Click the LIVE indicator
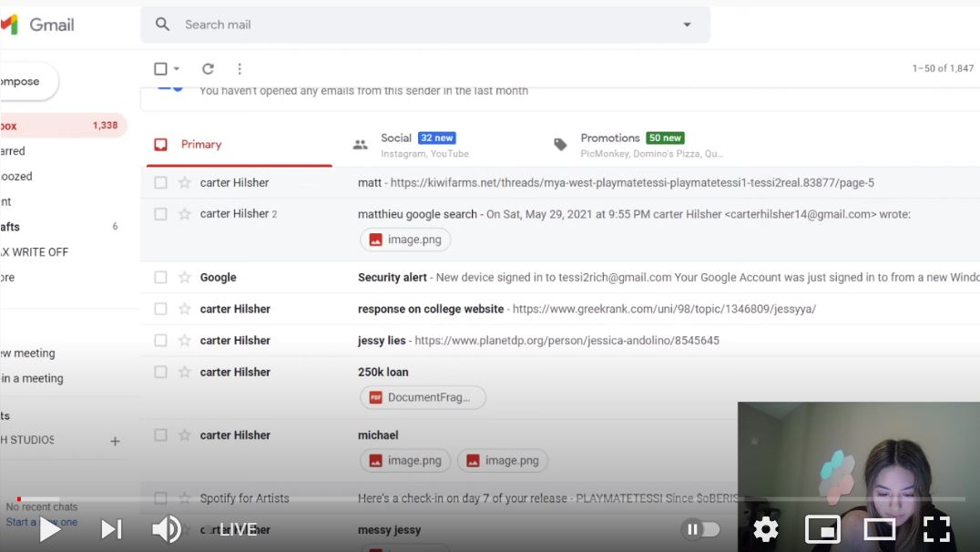 click(x=238, y=529)
